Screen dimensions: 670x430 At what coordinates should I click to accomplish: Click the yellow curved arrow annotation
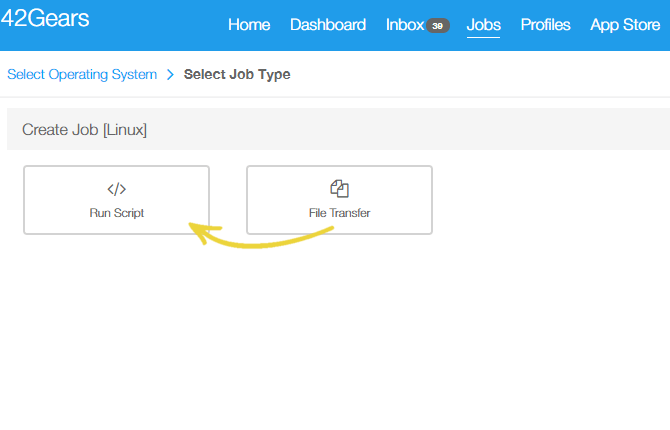pyautogui.click(x=260, y=235)
